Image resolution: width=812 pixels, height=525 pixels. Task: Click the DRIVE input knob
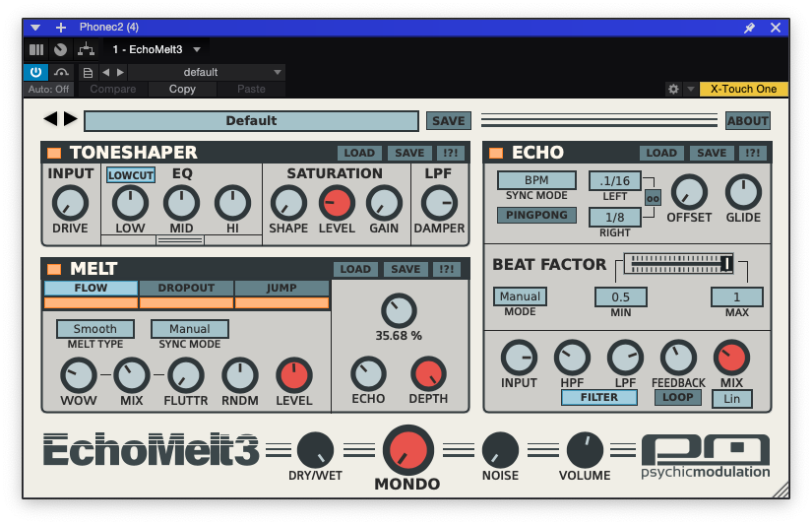(70, 204)
